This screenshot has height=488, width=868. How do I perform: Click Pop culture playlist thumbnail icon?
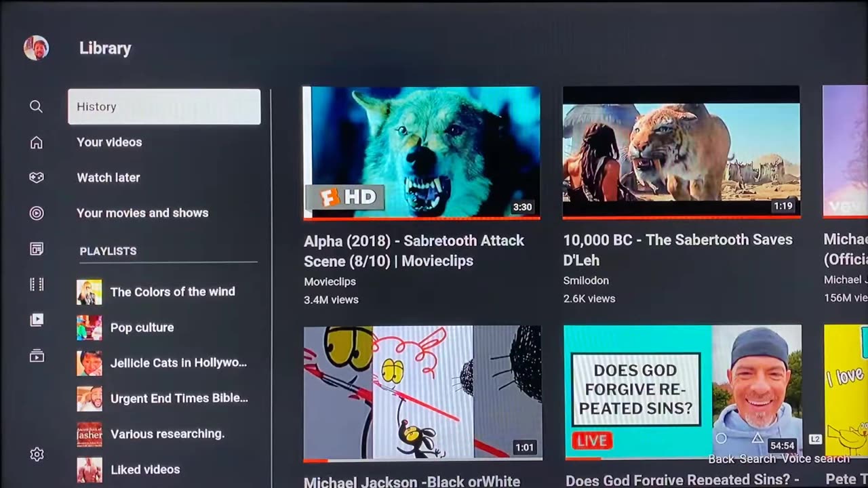click(89, 327)
